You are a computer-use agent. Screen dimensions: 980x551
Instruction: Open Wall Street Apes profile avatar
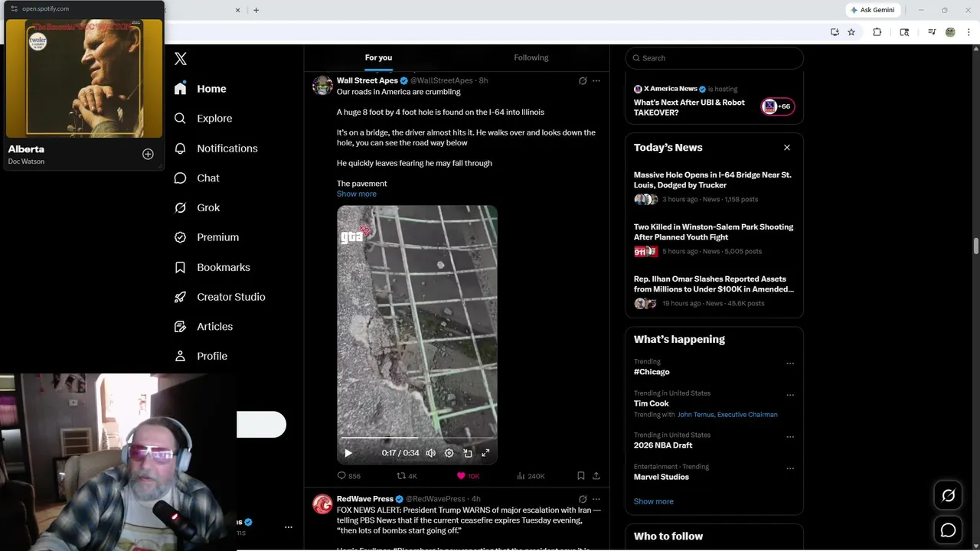[322, 85]
